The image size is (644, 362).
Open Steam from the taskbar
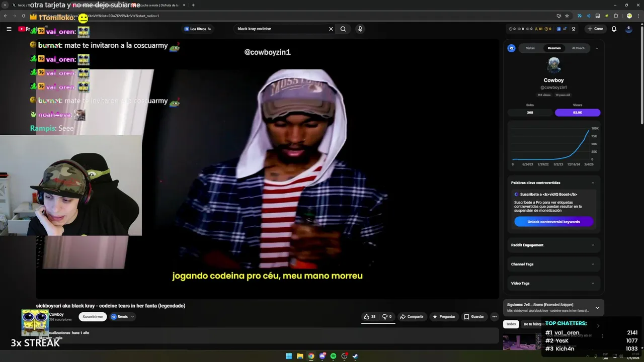click(x=355, y=356)
